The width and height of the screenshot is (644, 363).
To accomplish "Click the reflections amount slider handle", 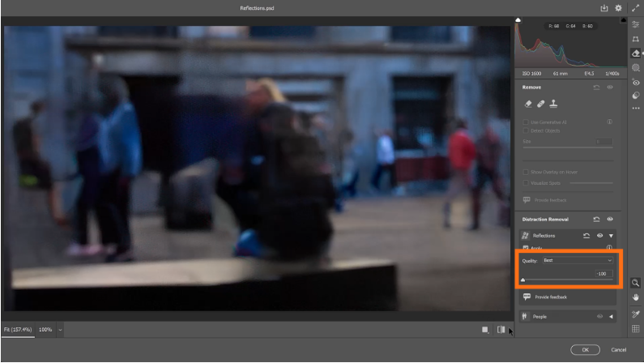I will click(523, 280).
